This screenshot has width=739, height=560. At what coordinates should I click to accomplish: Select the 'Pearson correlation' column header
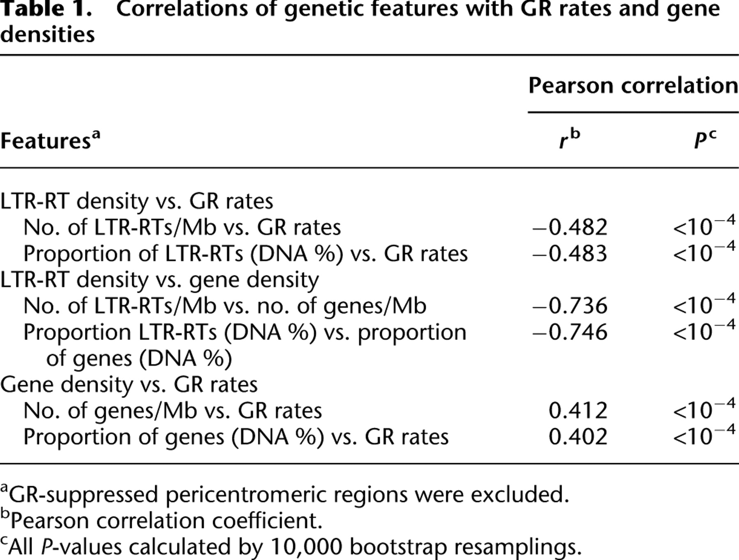click(633, 85)
